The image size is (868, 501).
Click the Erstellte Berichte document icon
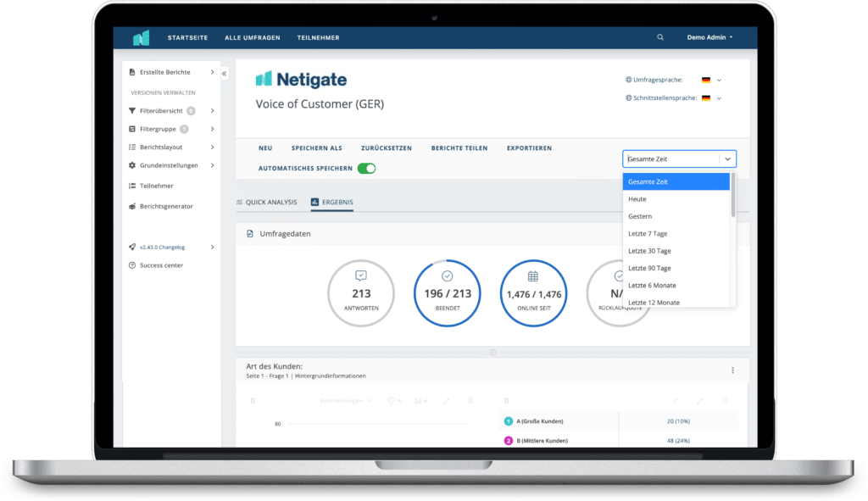[131, 72]
